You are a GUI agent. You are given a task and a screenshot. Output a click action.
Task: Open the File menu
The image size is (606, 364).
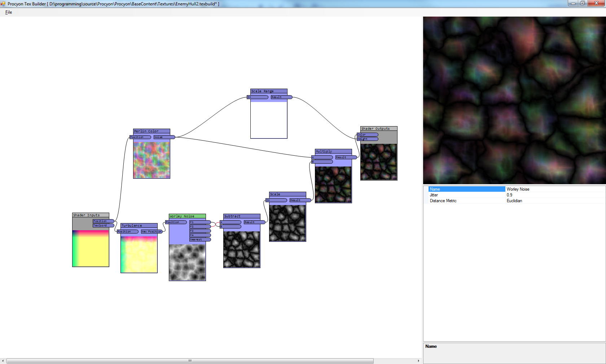(x=9, y=12)
